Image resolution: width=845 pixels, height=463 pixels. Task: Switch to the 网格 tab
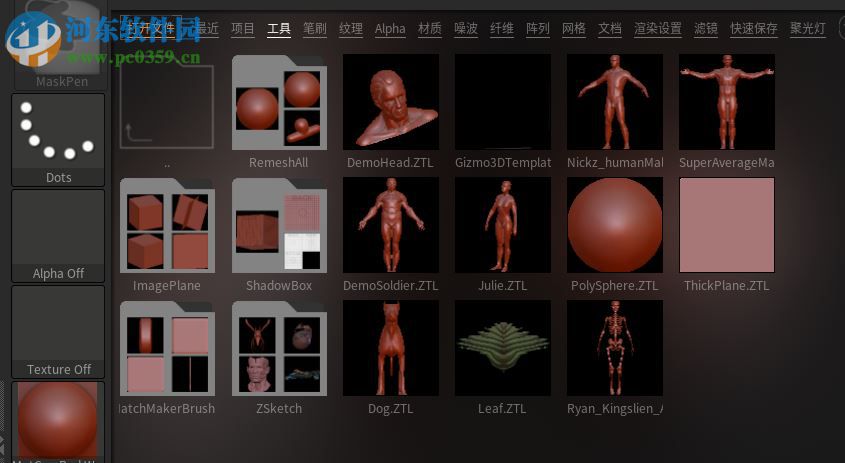point(574,28)
